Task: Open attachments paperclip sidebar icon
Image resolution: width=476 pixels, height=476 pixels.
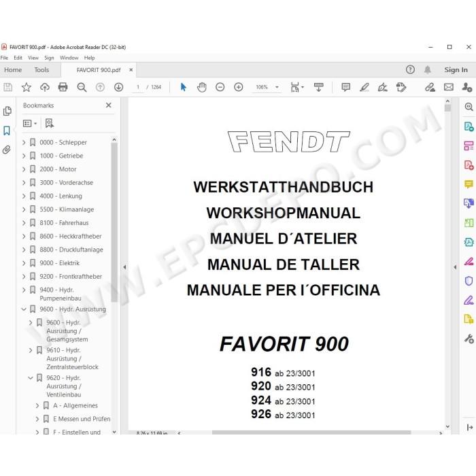Action: pyautogui.click(x=7, y=150)
